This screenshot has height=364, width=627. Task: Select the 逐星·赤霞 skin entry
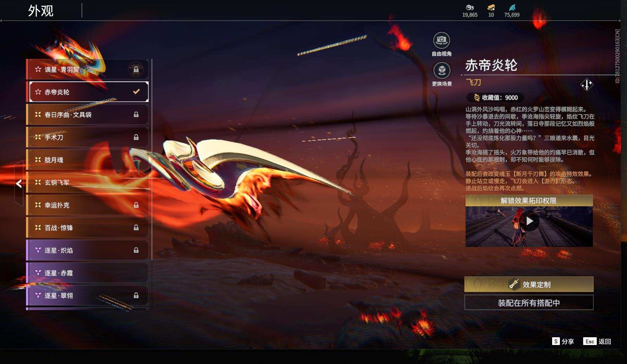(88, 273)
